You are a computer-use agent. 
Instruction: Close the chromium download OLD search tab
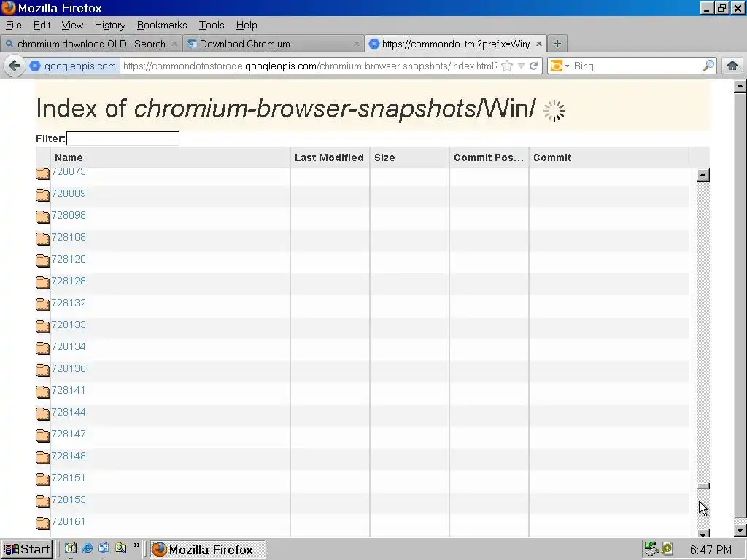(x=174, y=44)
